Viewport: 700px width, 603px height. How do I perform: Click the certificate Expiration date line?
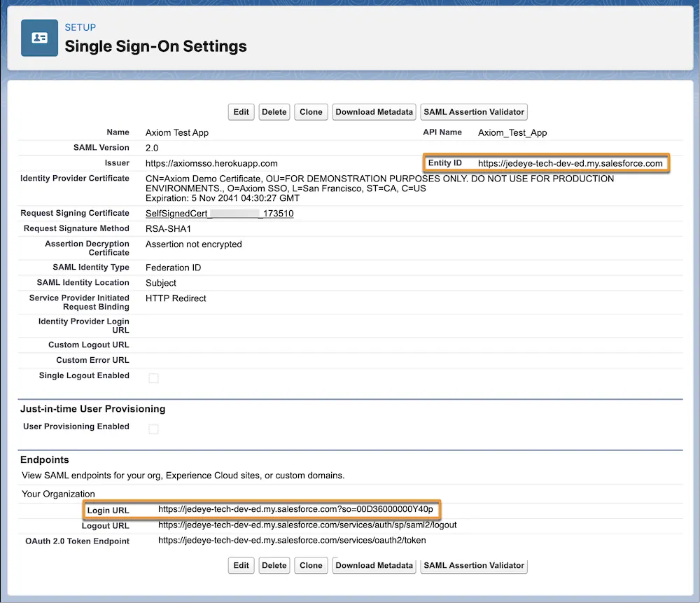click(x=223, y=198)
